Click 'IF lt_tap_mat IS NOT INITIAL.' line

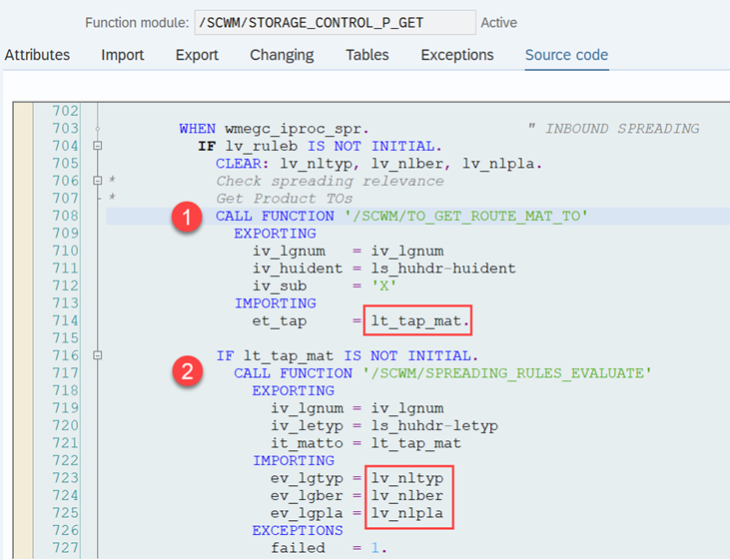[348, 356]
